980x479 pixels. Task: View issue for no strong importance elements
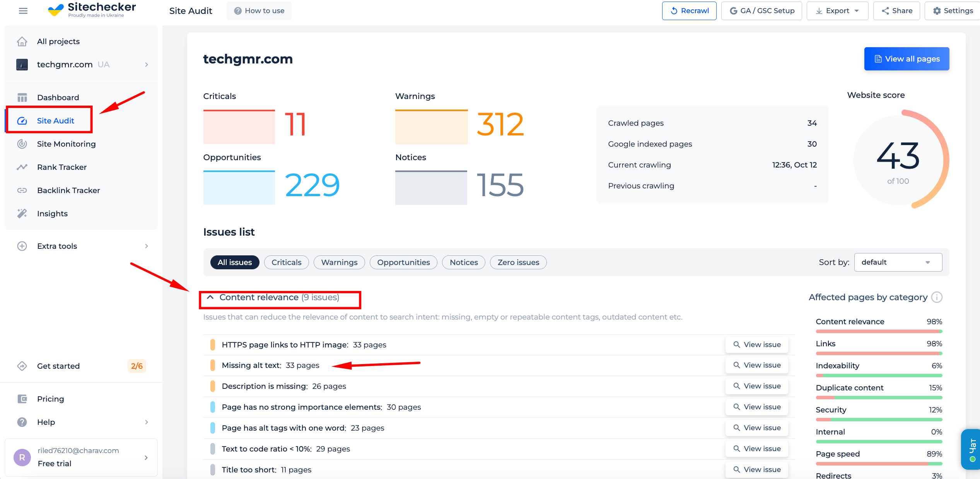(757, 407)
